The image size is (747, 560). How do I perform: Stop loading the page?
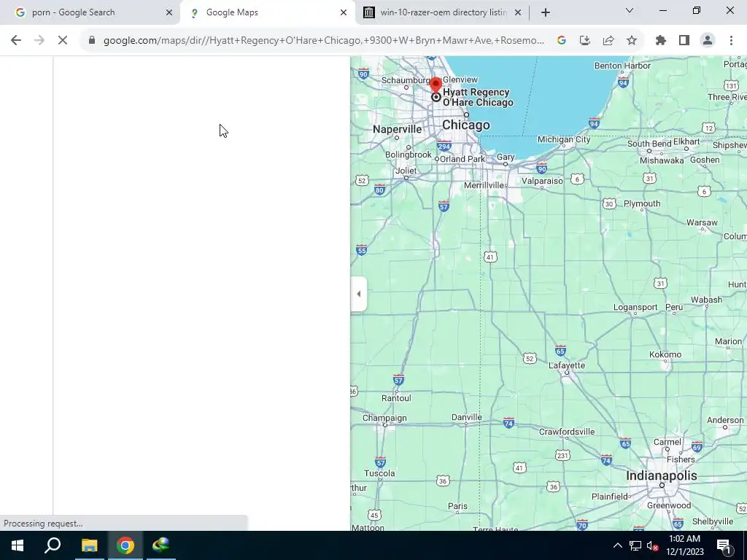click(x=63, y=41)
